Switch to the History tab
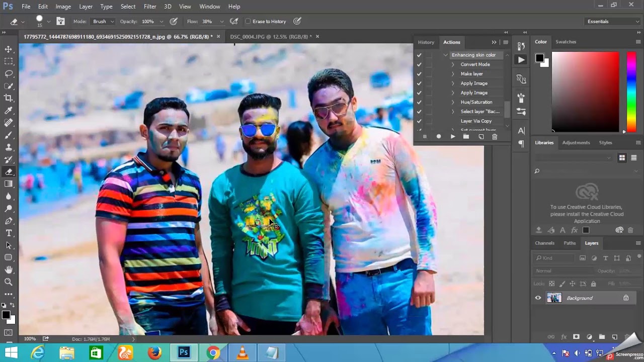Viewport: 644px width, 362px height. [426, 42]
